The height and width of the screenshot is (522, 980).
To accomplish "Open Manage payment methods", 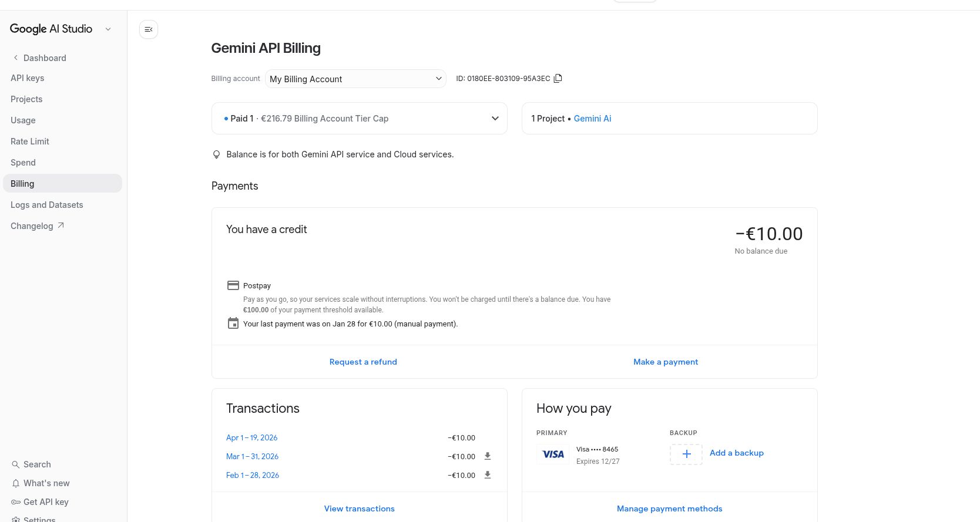I will coord(669,508).
